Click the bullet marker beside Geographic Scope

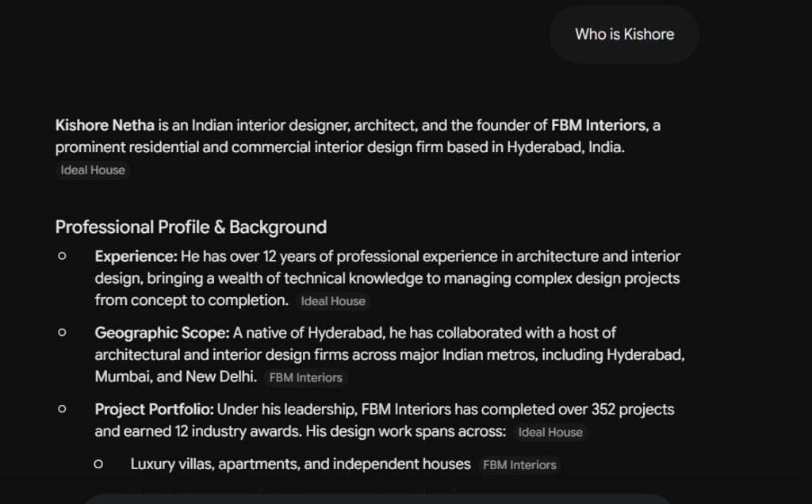coord(62,332)
